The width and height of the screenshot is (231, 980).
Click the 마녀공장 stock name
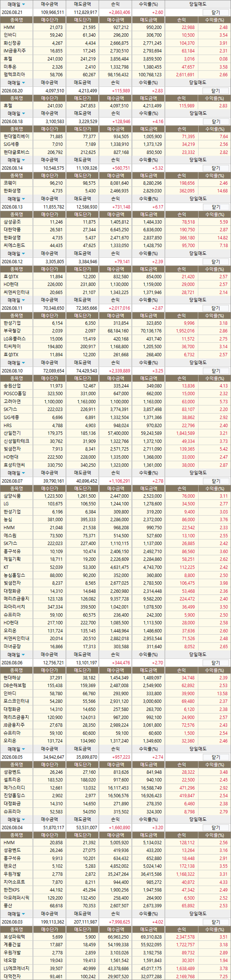click(x=12, y=646)
